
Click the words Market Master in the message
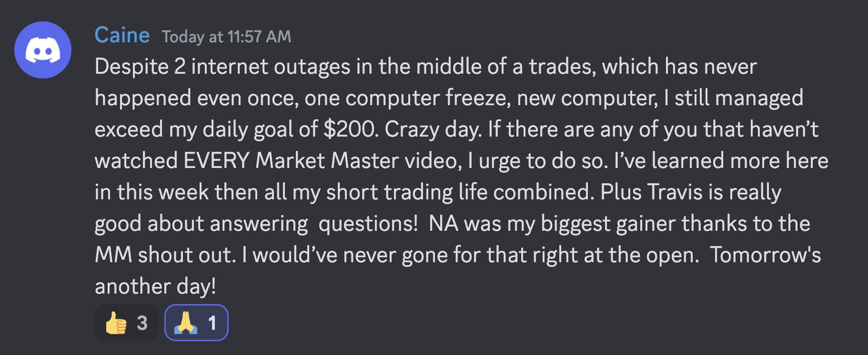click(327, 160)
